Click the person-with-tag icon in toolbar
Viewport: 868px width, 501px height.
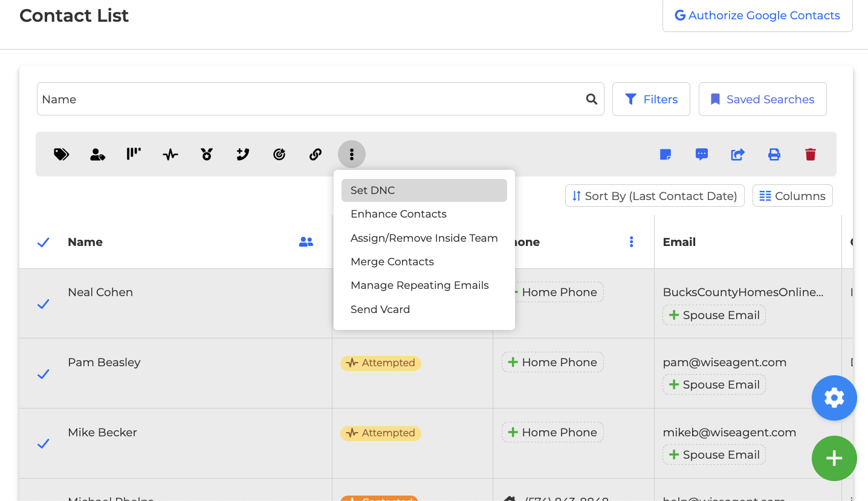(x=97, y=155)
